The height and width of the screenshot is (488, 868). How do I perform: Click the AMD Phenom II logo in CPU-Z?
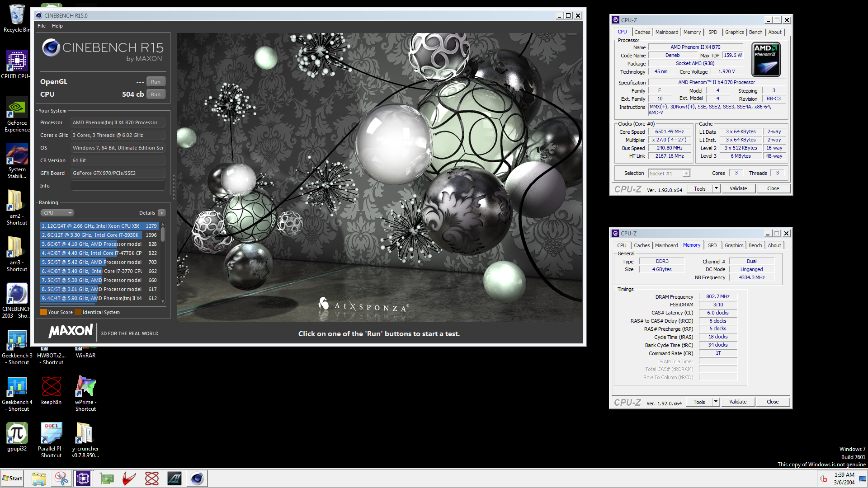tap(766, 59)
